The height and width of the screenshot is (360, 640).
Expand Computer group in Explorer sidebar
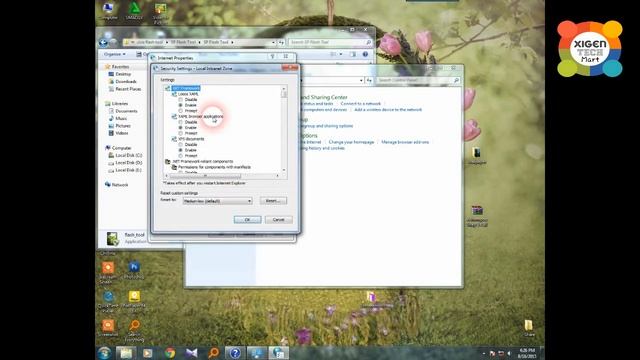point(121,148)
